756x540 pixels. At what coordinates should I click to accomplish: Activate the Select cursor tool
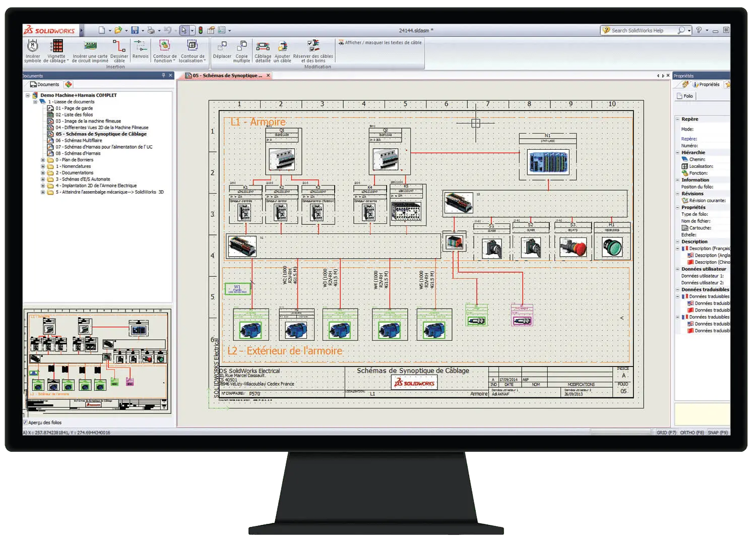click(184, 30)
